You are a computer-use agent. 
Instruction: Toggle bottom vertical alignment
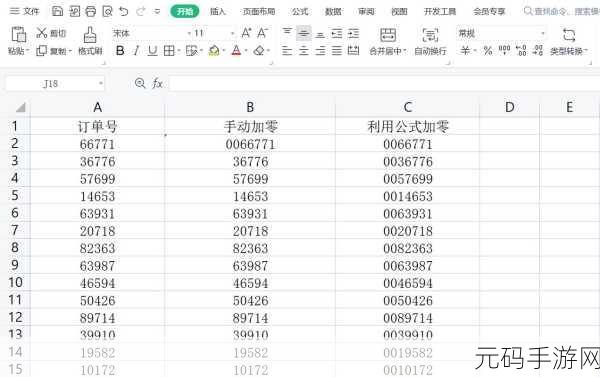coord(320,34)
